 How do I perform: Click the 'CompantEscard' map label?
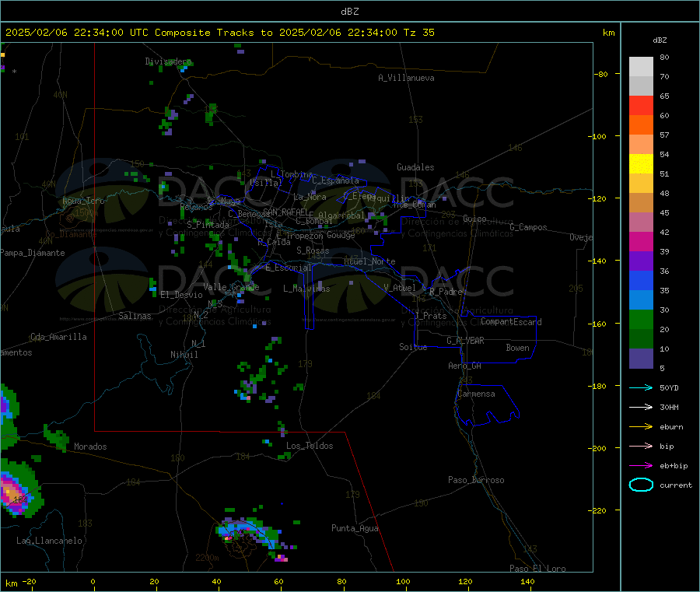[x=511, y=321]
